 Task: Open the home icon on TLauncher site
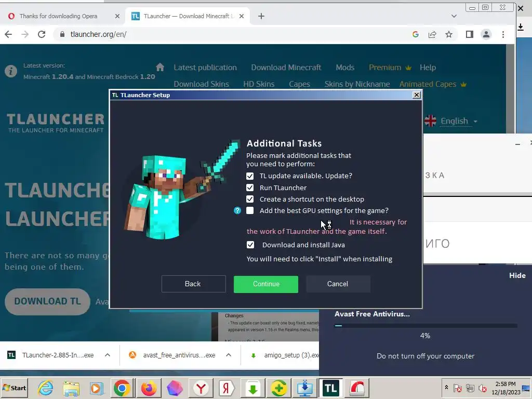(x=160, y=67)
